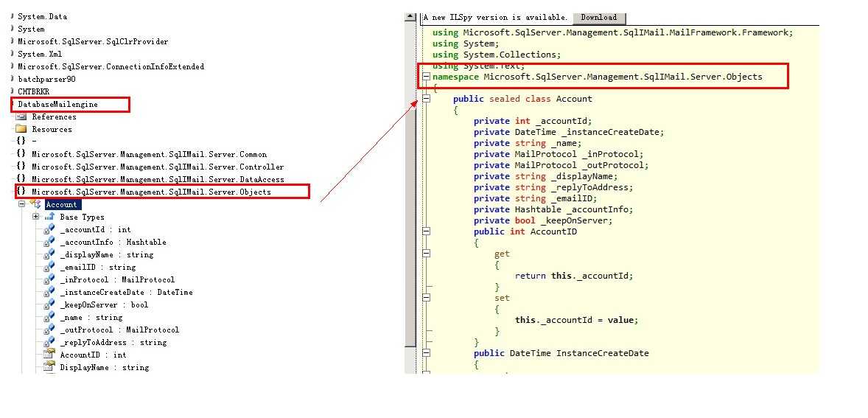Collapse the Account class node
Image resolution: width=868 pixels, height=418 pixels.
click(22, 204)
